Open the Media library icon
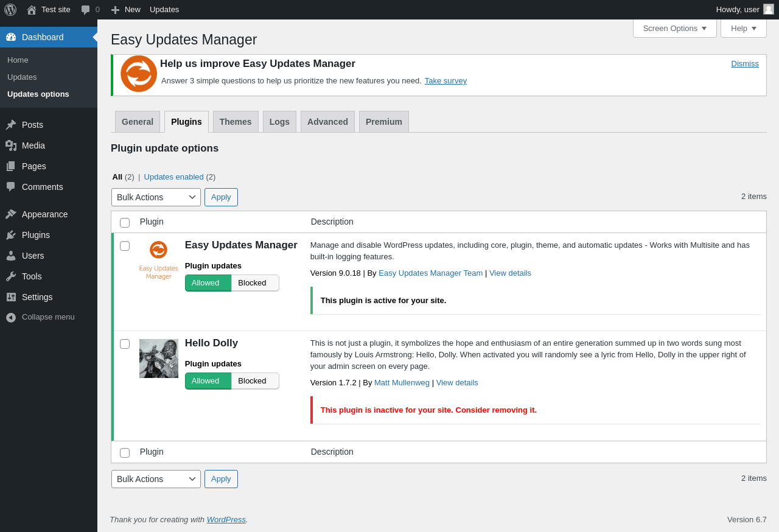The image size is (779, 532). point(11,145)
